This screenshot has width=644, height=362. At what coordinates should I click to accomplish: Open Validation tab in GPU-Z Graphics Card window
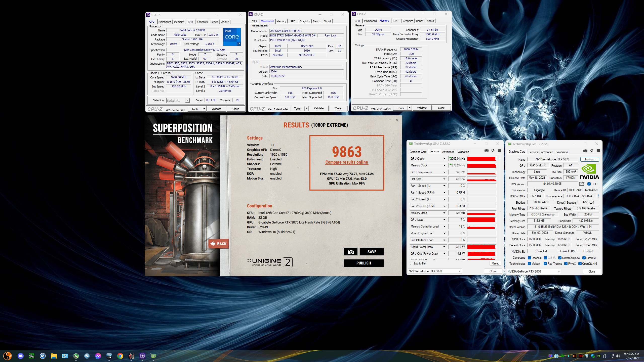click(x=562, y=152)
